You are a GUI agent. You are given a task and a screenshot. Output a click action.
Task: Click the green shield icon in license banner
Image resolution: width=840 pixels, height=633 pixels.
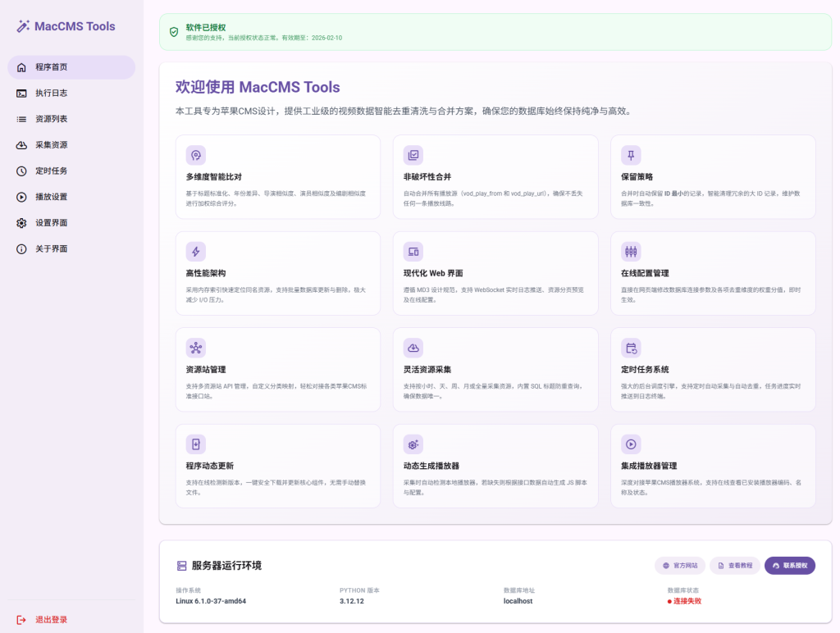(174, 32)
